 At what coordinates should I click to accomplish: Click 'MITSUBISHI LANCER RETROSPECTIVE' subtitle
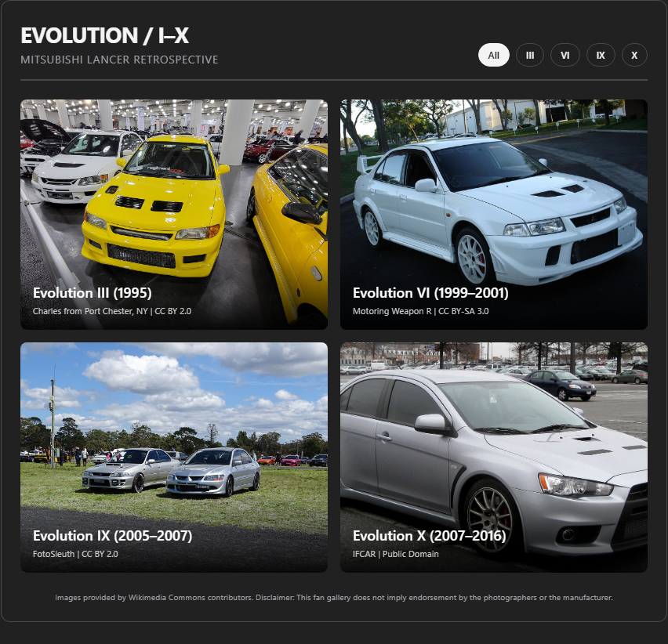(x=119, y=60)
